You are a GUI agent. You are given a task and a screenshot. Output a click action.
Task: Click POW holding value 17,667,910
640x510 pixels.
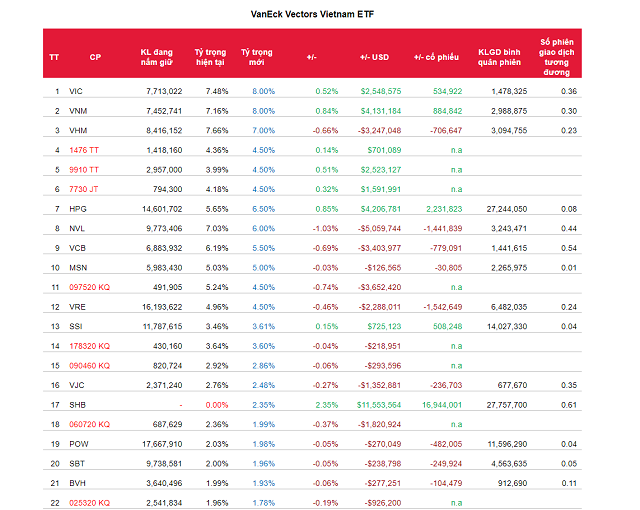click(162, 444)
